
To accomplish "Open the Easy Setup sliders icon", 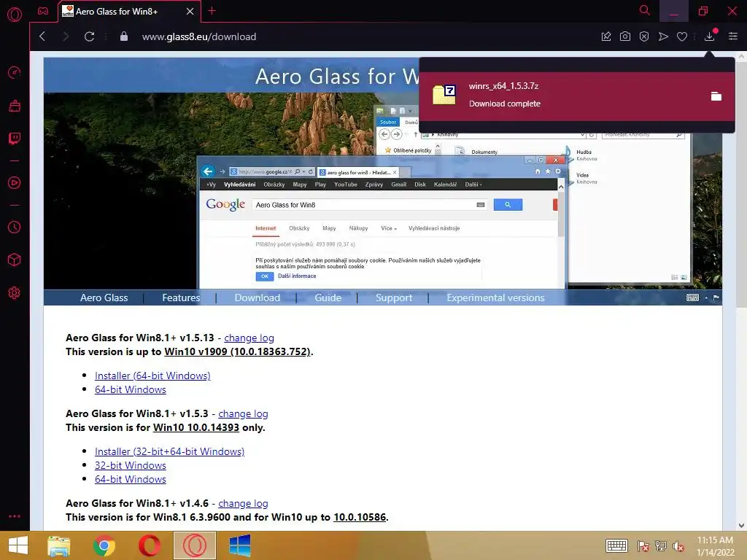I will click(733, 36).
